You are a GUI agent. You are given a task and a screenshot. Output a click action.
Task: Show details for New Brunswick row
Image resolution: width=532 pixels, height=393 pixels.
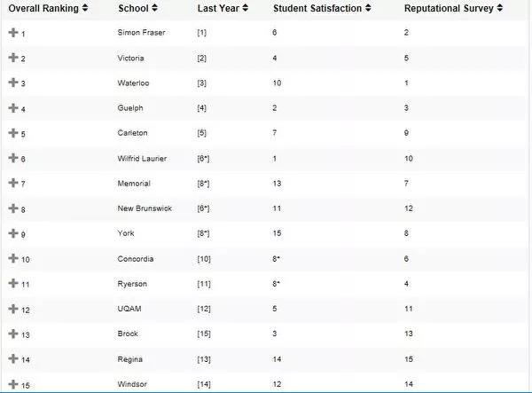[x=13, y=208]
